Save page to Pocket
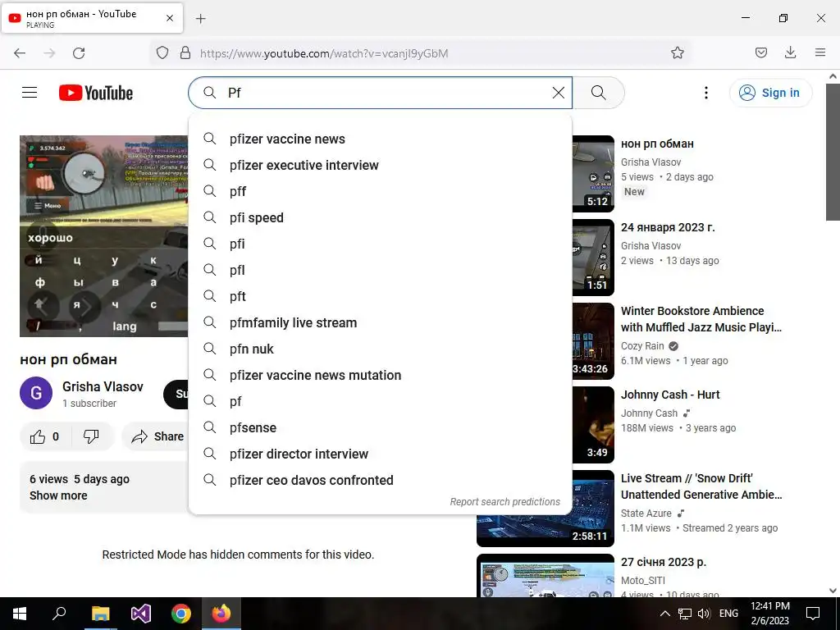840x630 pixels. [x=760, y=53]
